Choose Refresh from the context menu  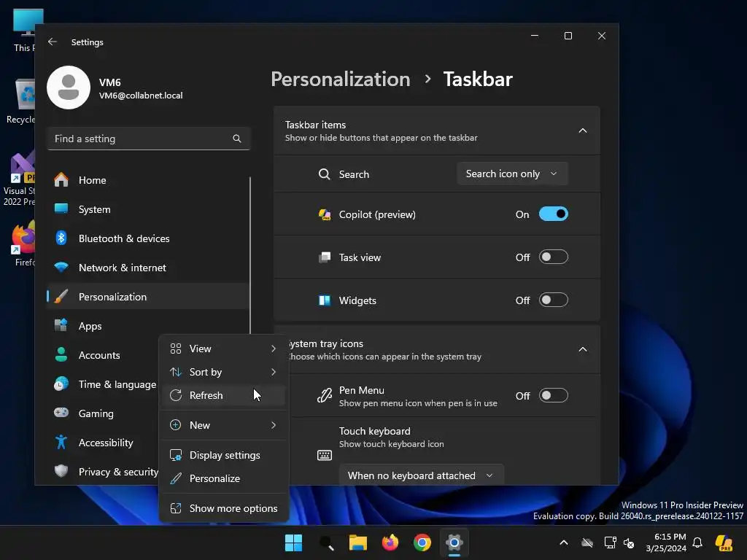tap(223, 395)
